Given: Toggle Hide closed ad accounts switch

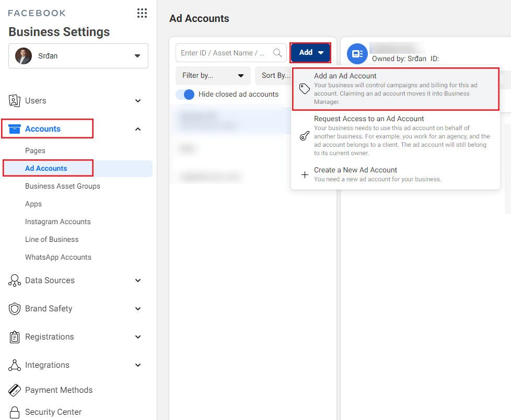Looking at the screenshot, I should pos(185,95).
